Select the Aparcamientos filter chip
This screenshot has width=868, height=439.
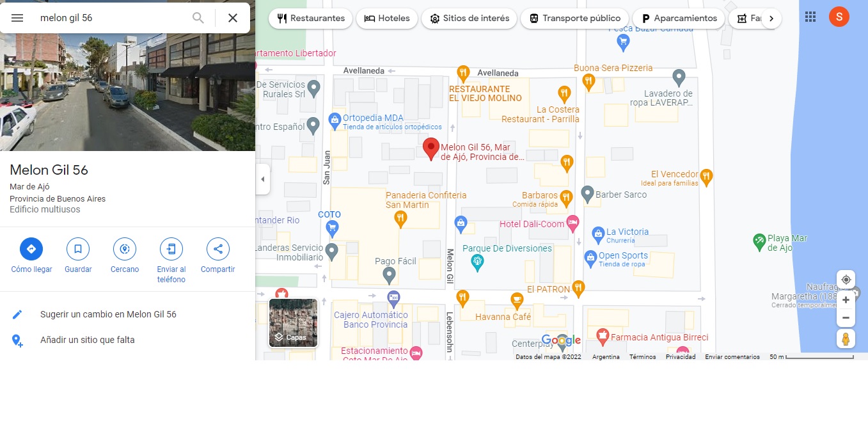point(679,19)
